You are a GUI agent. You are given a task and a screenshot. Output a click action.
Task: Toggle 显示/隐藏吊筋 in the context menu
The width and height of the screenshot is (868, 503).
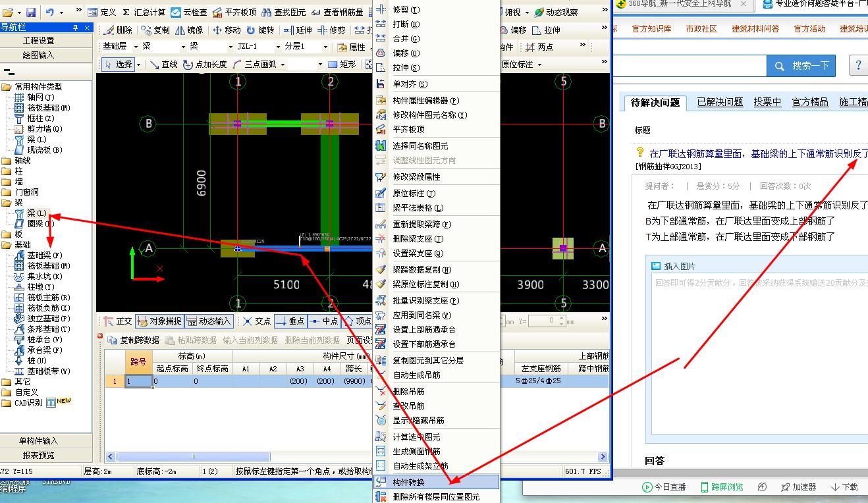click(418, 420)
